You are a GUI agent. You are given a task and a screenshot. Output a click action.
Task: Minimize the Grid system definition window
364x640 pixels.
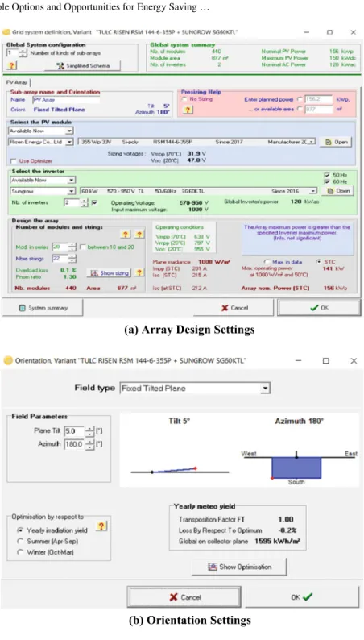[x=307, y=32]
